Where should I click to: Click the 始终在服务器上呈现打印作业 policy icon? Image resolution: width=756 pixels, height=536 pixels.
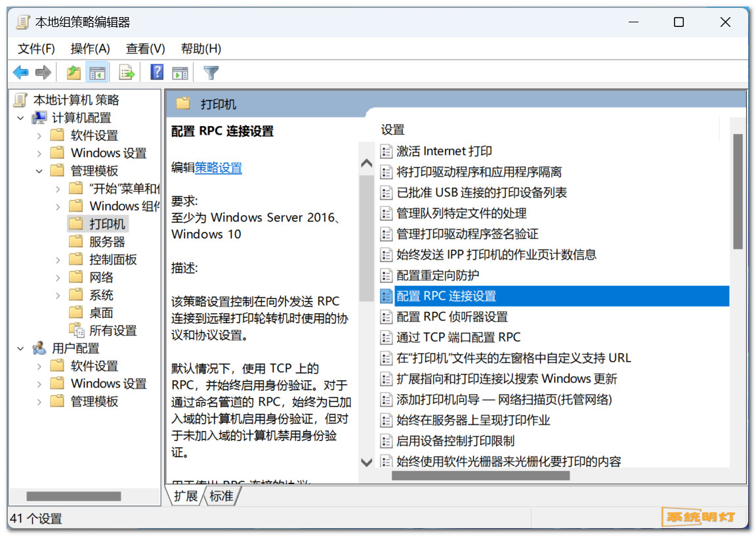(386, 420)
